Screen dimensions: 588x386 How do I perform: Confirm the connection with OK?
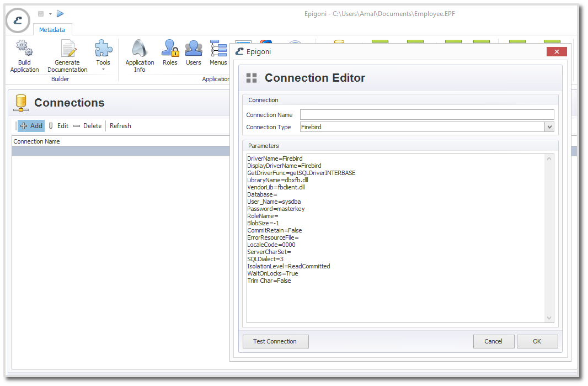point(537,341)
